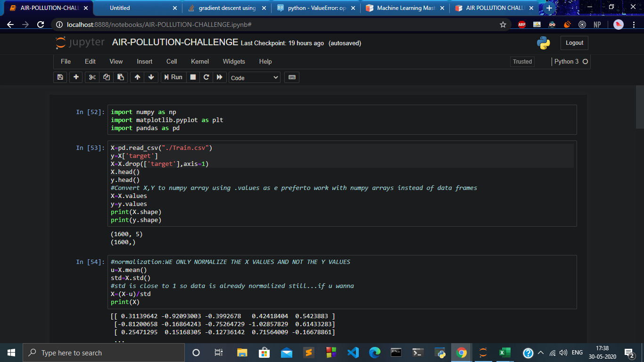Image resolution: width=644 pixels, height=362 pixels.
Task: Cut selected cells with scissors icon
Action: 92,77
